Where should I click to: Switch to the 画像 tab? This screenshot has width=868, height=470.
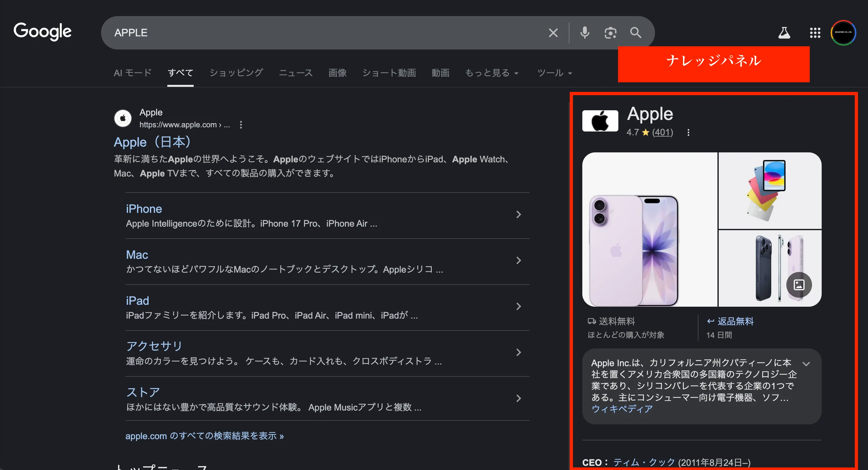click(337, 73)
